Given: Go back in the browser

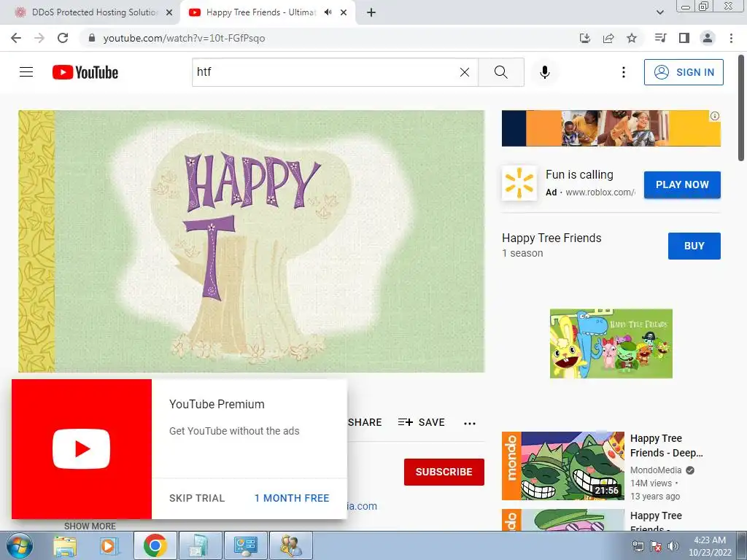Looking at the screenshot, I should pyautogui.click(x=16, y=38).
